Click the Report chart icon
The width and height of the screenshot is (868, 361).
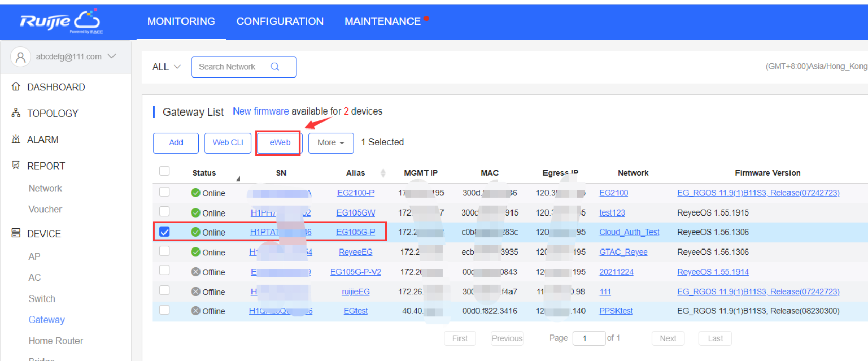click(x=16, y=166)
